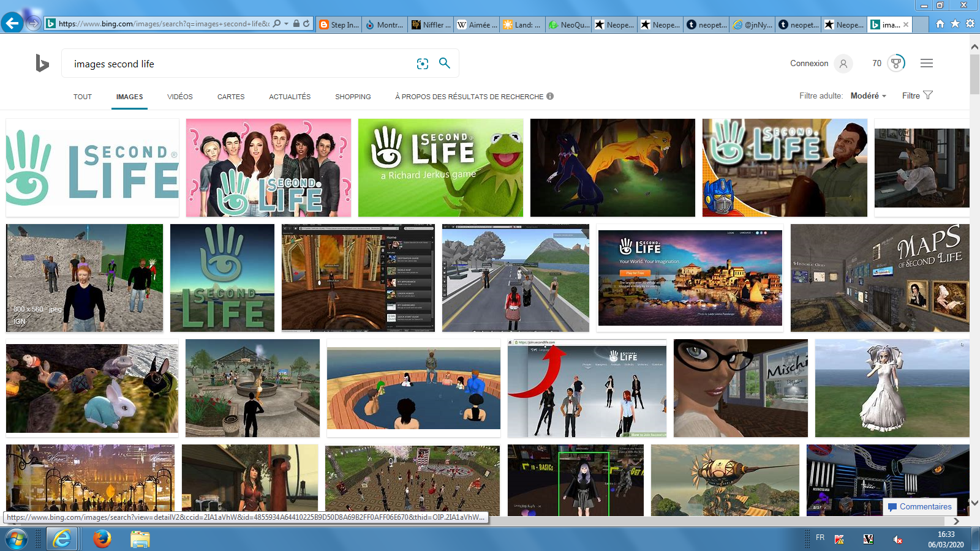980x551 pixels.
Task: Open the dark green Second Life hand logo thumbnail
Action: (222, 278)
